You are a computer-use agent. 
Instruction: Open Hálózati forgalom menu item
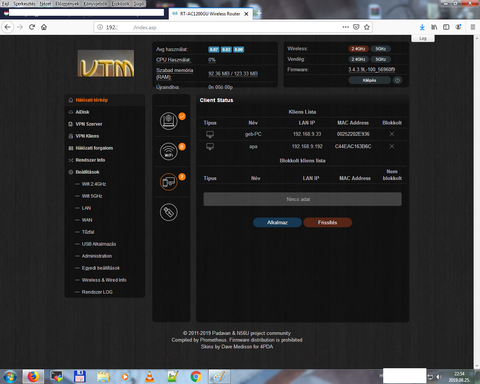(x=94, y=148)
